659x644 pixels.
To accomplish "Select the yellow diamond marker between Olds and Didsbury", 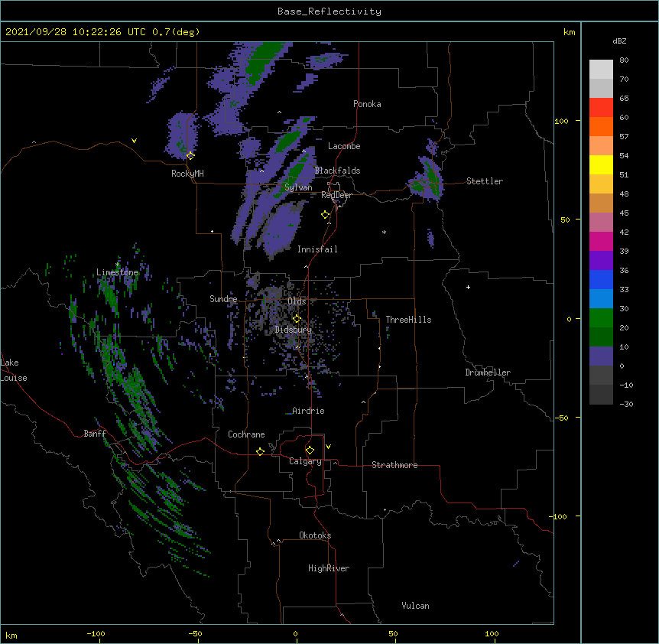I will pos(297,319).
